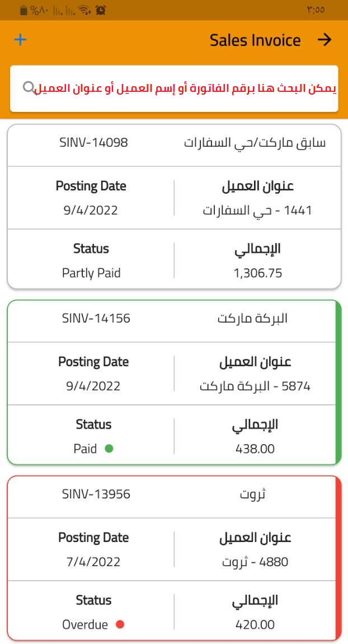Tap the 420.00 total amount
348x644 pixels.
(255, 624)
